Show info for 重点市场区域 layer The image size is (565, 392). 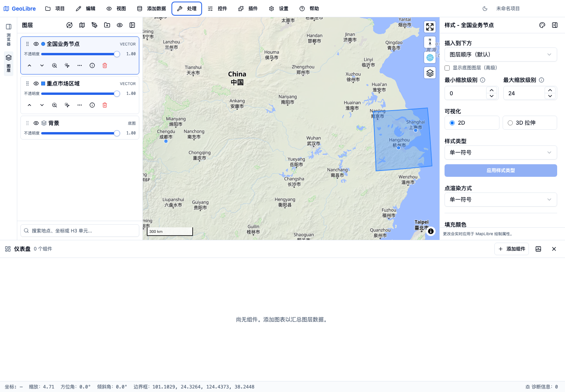click(x=92, y=105)
